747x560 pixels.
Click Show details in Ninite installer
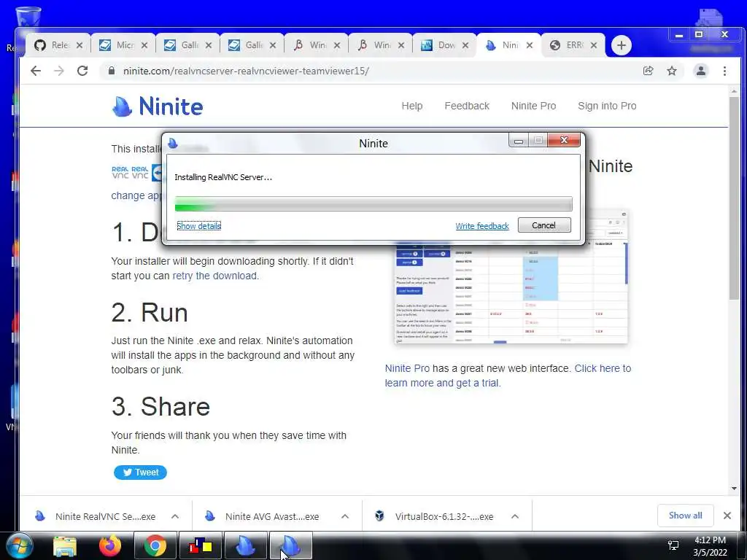point(198,226)
